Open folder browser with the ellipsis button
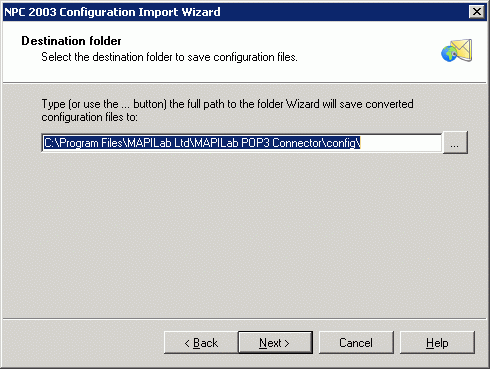Image resolution: width=490 pixels, height=369 pixels. (x=455, y=143)
